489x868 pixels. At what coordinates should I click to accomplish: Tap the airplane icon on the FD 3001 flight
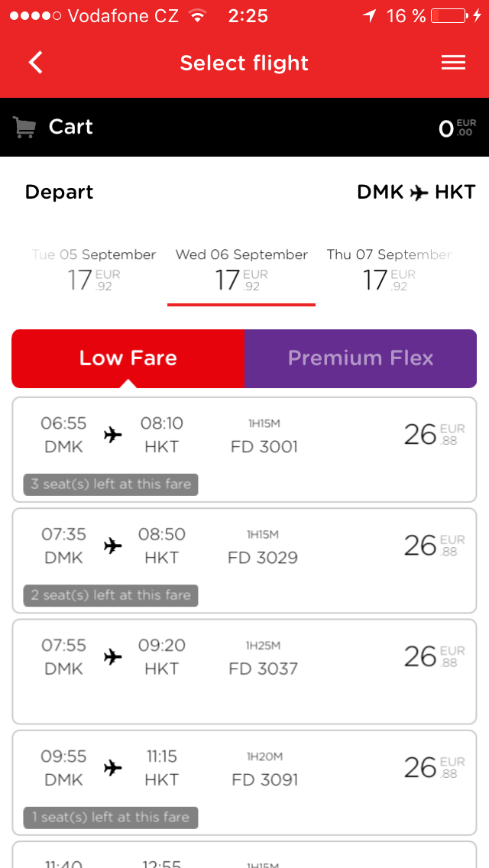[113, 435]
